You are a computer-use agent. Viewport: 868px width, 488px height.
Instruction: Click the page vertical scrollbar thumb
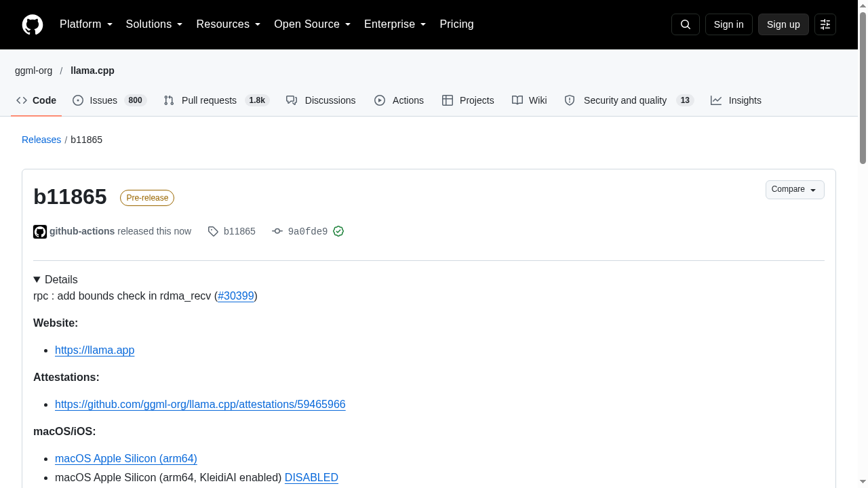click(x=863, y=87)
